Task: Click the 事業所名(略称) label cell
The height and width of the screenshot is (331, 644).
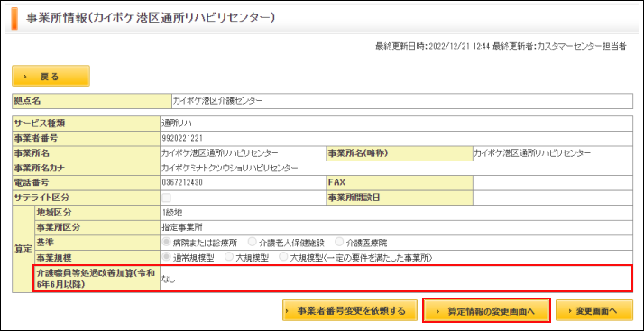Action: 400,153
